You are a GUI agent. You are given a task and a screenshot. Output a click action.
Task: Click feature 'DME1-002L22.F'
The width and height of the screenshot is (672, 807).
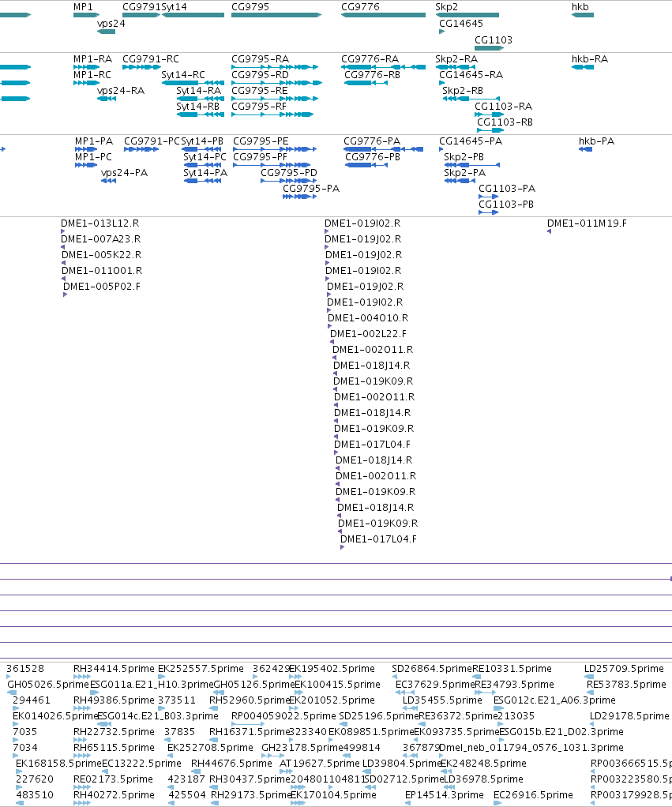[369, 334]
